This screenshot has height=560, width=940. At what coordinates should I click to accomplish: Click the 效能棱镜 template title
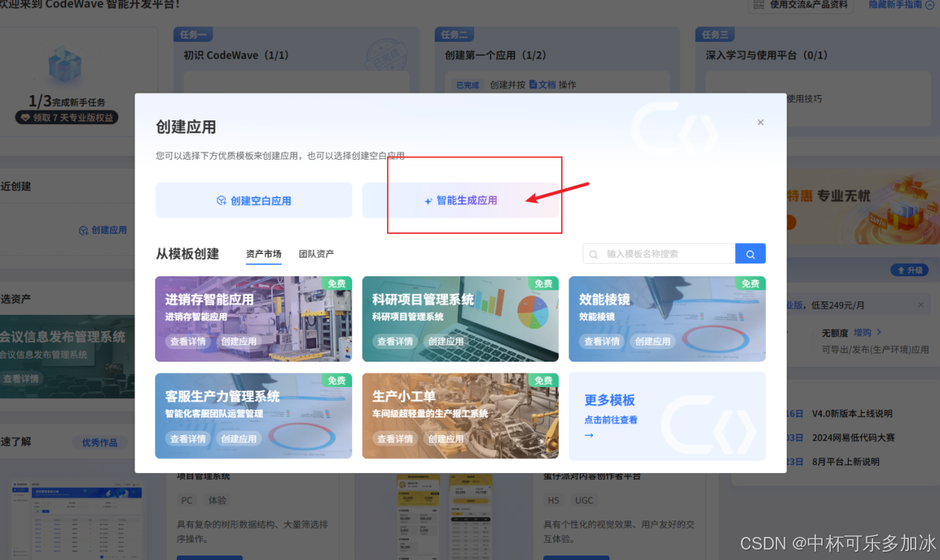pyautogui.click(x=605, y=299)
